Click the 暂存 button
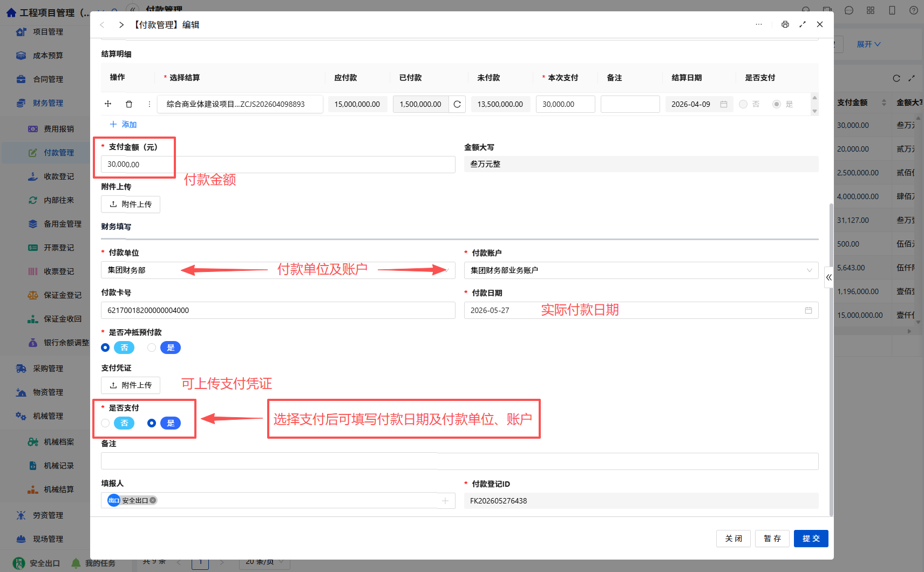 click(x=772, y=539)
